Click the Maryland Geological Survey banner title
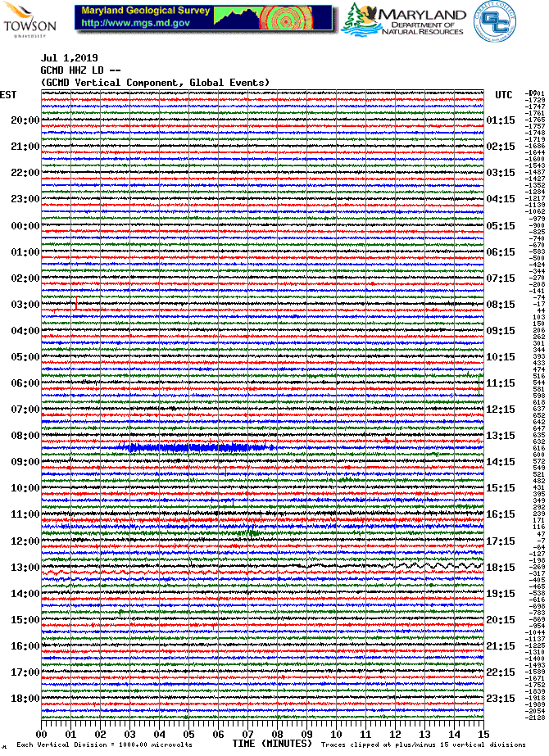The height and width of the screenshot is (756, 549). coord(145,11)
